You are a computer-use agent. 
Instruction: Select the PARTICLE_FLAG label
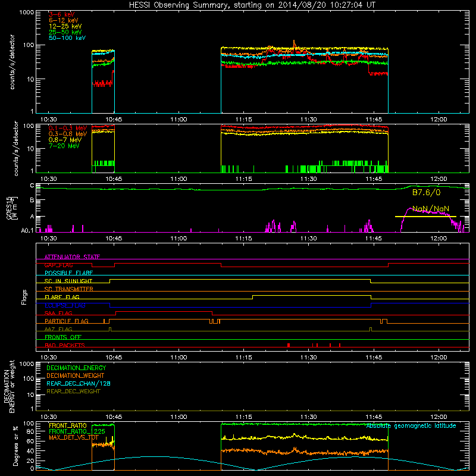pos(67,321)
